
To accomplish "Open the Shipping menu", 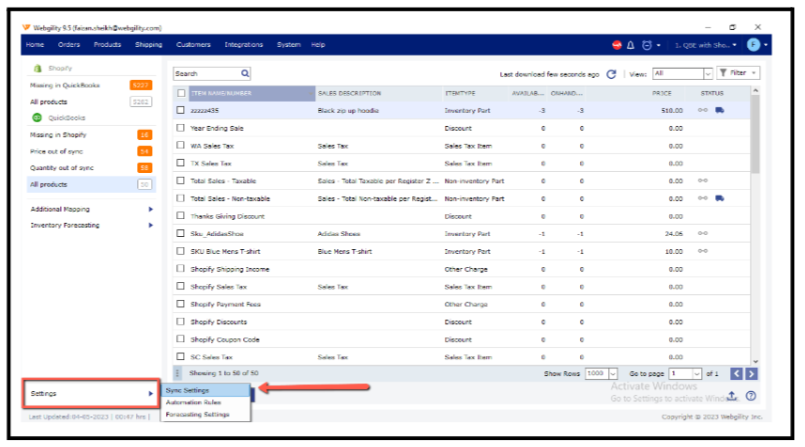I will [x=148, y=45].
